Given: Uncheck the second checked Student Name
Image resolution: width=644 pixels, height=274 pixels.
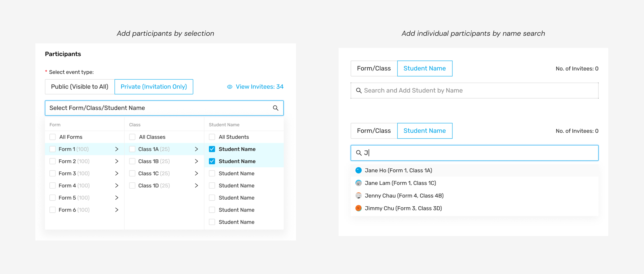Looking at the screenshot, I should (212, 161).
